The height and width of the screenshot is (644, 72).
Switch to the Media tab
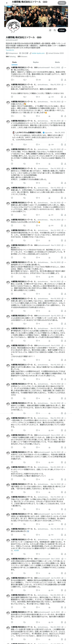[x=57, y=62]
